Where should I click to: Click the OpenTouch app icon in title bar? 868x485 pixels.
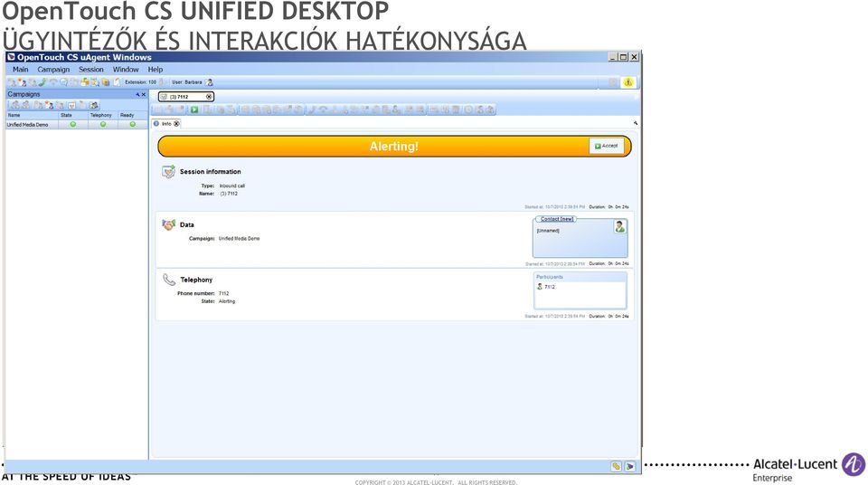pyautogui.click(x=11, y=56)
